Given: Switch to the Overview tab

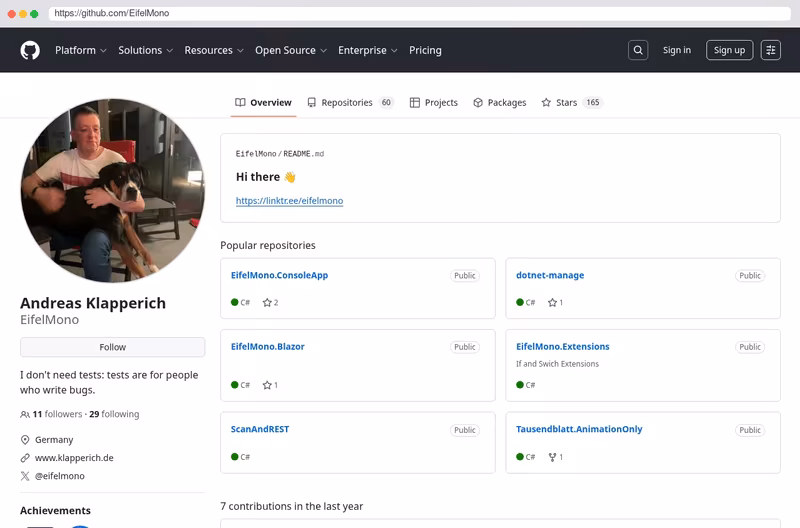Looking at the screenshot, I should pos(263,103).
